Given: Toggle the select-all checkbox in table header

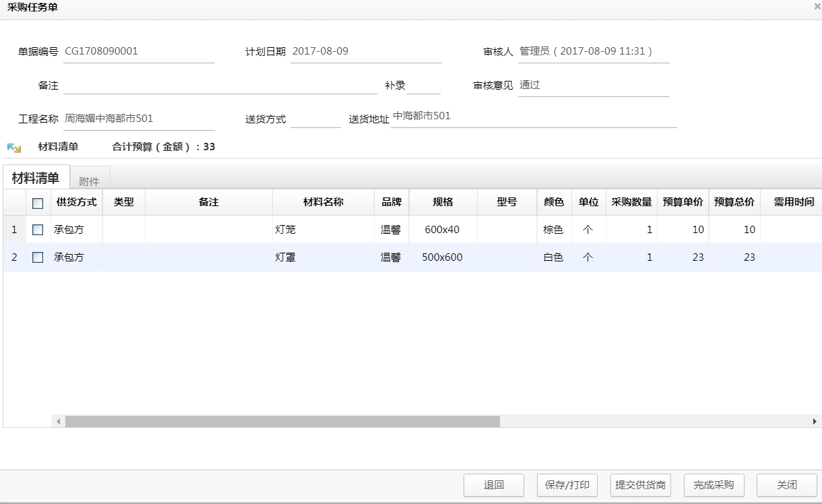Looking at the screenshot, I should [x=38, y=203].
